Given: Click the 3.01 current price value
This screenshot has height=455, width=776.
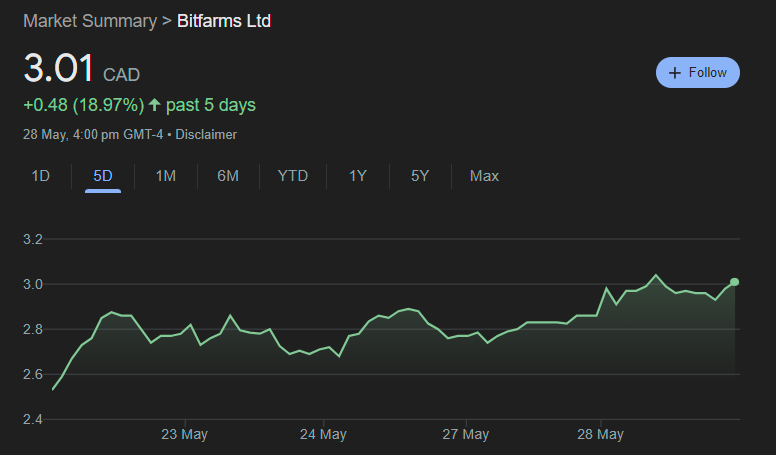Looking at the screenshot, I should point(59,70).
